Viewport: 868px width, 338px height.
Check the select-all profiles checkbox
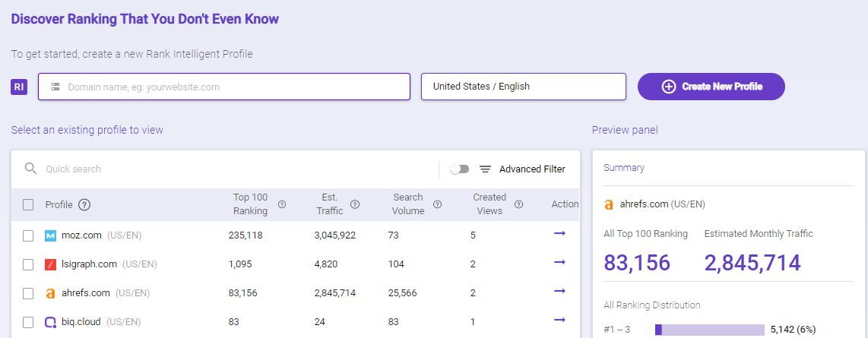28,204
